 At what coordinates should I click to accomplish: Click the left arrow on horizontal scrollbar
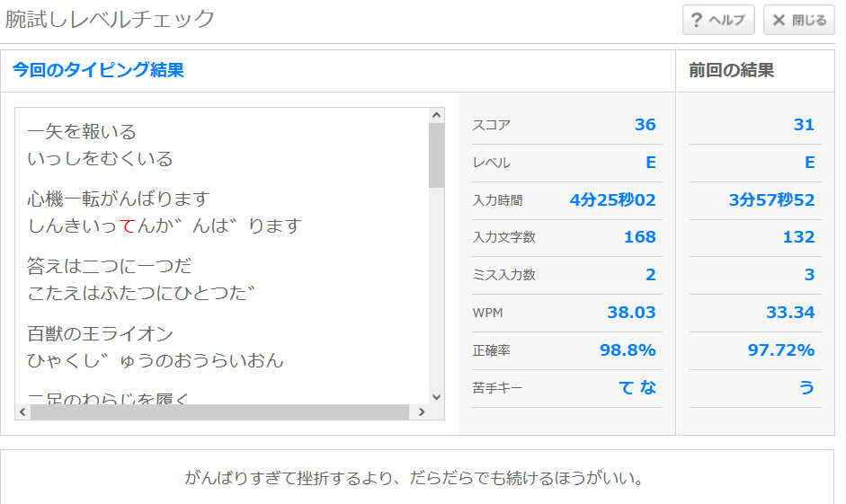click(22, 412)
